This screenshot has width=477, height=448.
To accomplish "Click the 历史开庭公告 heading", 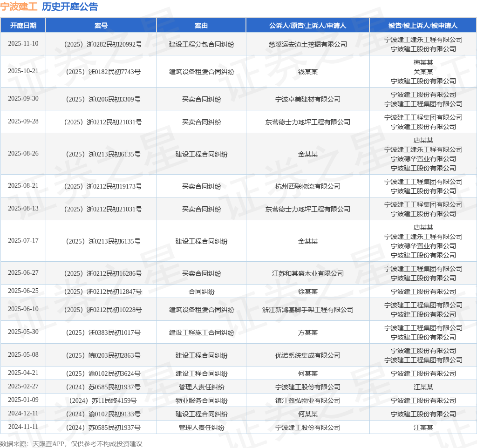I will pos(70,7).
